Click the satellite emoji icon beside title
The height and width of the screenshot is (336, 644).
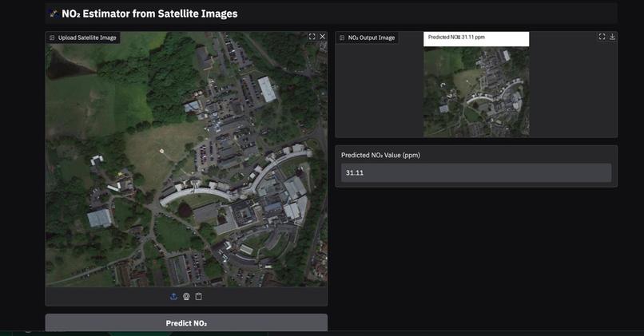point(54,14)
